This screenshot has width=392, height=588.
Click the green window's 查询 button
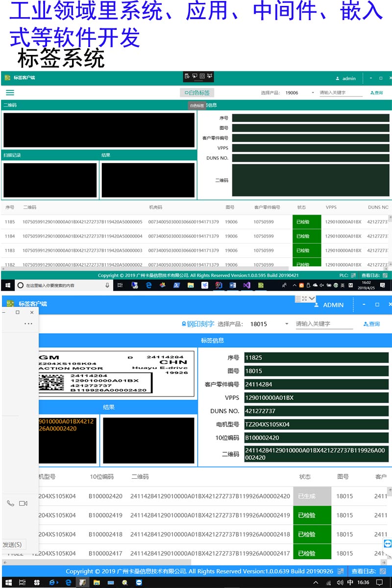(x=376, y=93)
